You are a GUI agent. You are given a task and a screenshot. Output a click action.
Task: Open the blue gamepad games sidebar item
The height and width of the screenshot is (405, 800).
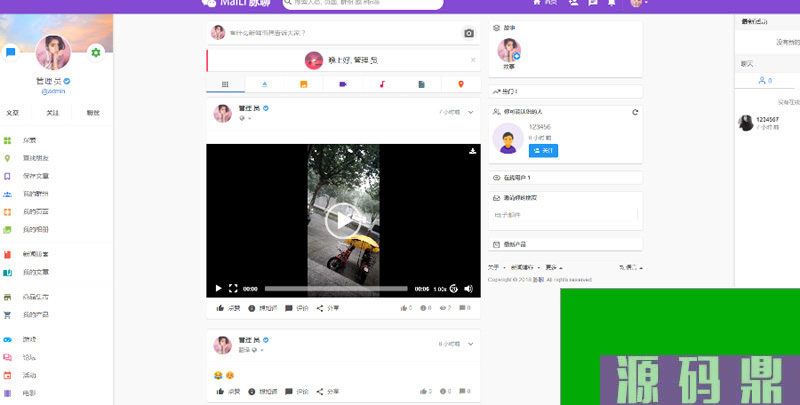tap(7, 339)
